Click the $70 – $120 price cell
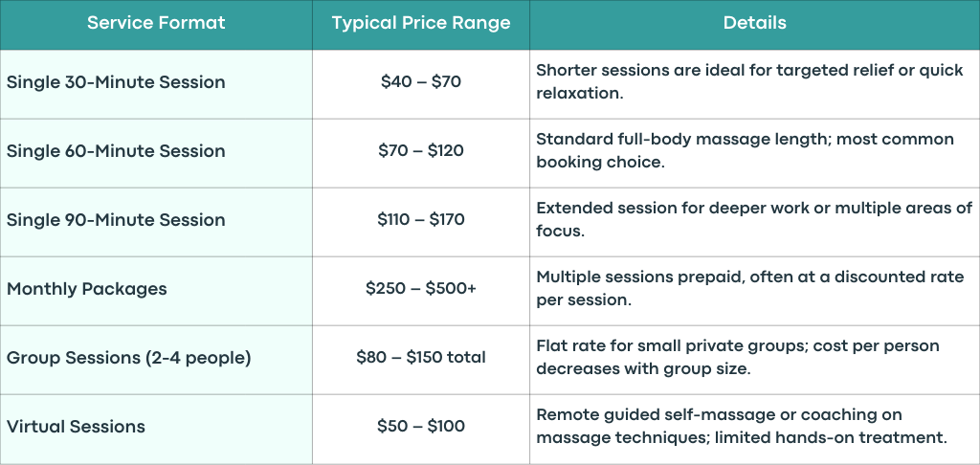980x465 pixels. 421,153
